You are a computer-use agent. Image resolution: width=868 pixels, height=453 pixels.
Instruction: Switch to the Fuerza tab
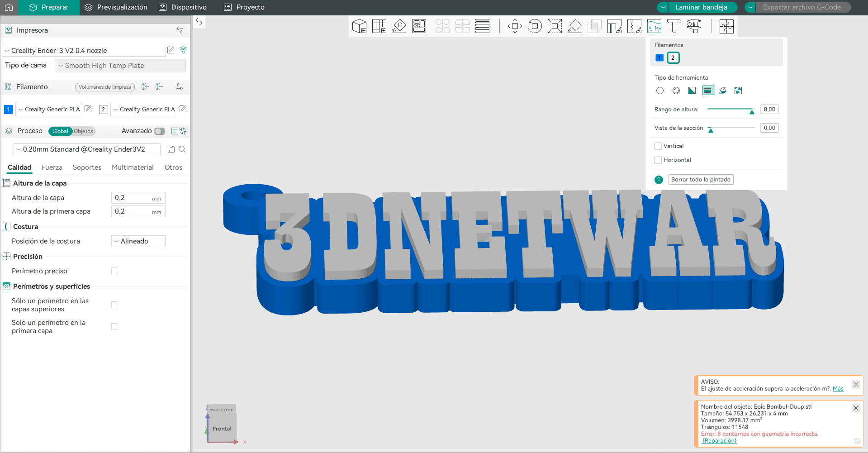52,167
